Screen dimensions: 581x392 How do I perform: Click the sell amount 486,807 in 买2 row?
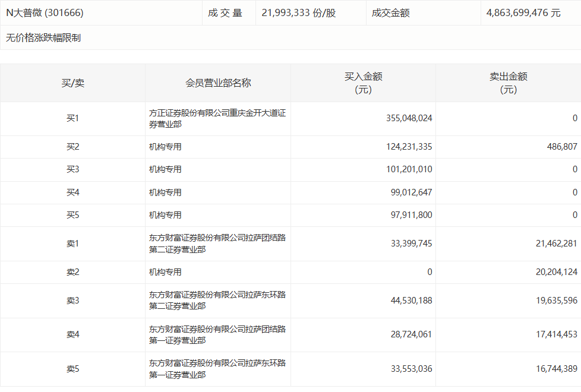click(x=560, y=147)
